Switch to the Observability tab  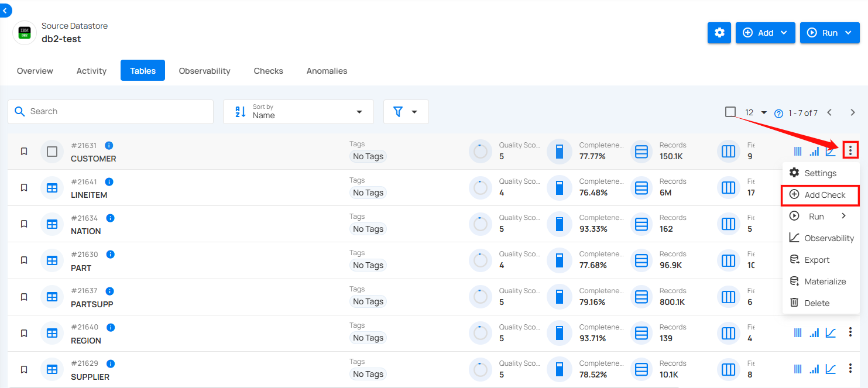click(204, 71)
